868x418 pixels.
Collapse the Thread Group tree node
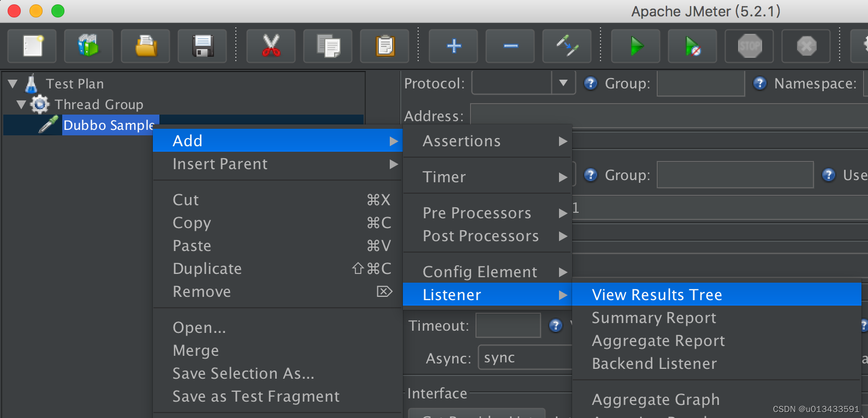coord(21,105)
